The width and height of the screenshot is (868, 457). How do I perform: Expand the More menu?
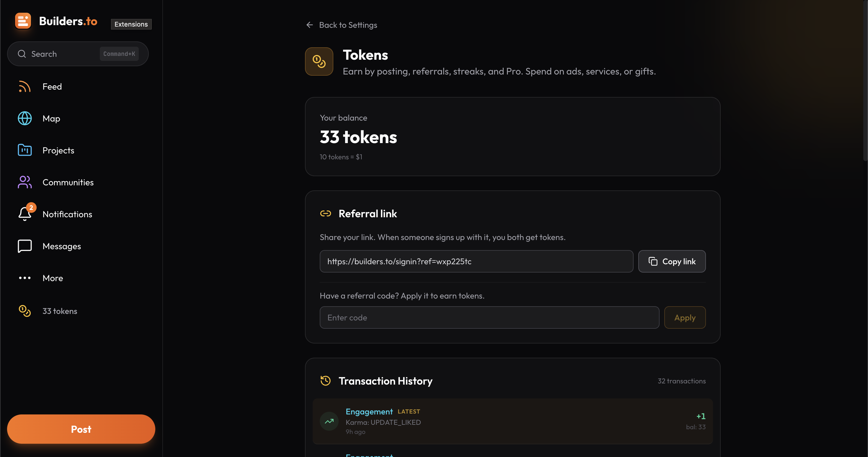pyautogui.click(x=53, y=278)
